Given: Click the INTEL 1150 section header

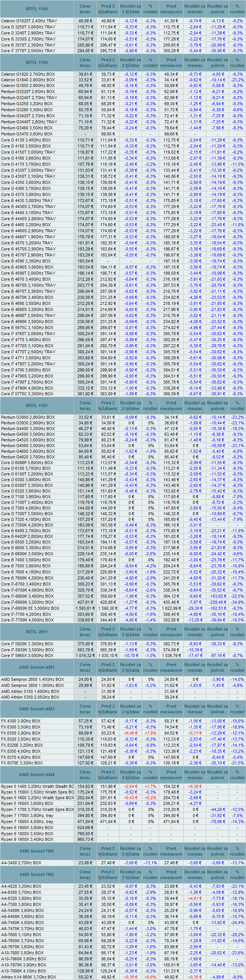Looking at the screenshot, I should tap(37, 62).
